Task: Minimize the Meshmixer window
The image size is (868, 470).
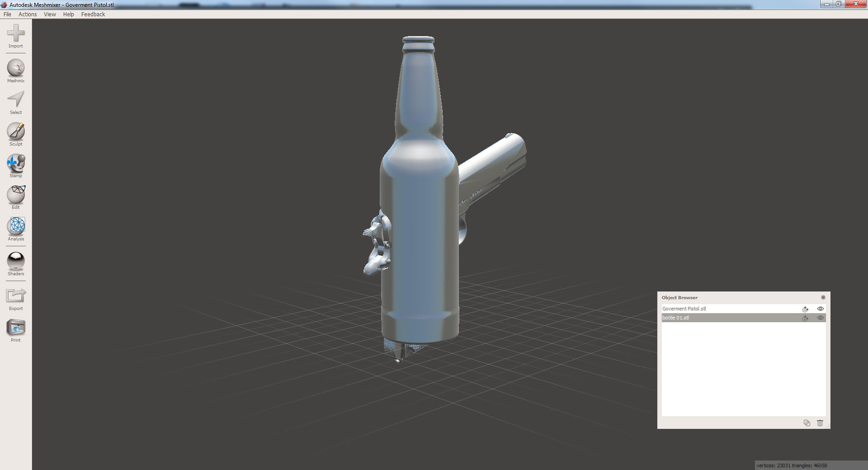Action: coord(826,4)
